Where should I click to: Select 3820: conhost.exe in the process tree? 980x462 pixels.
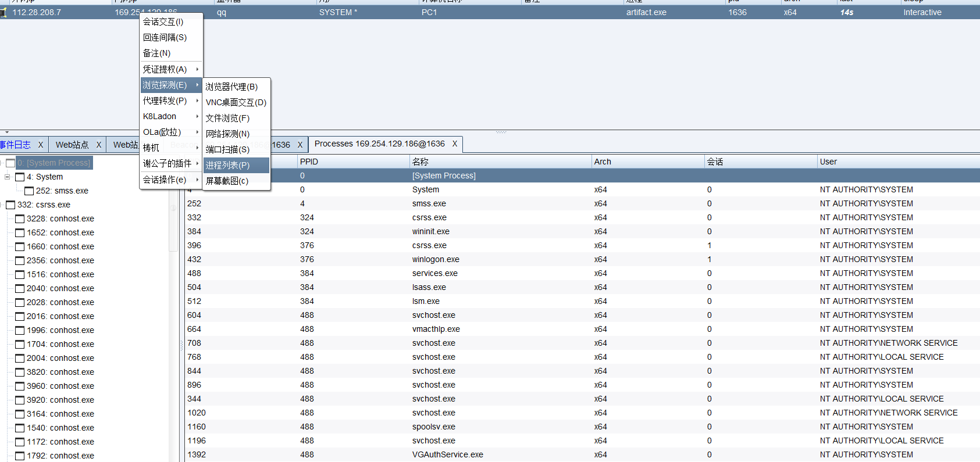pyautogui.click(x=60, y=372)
